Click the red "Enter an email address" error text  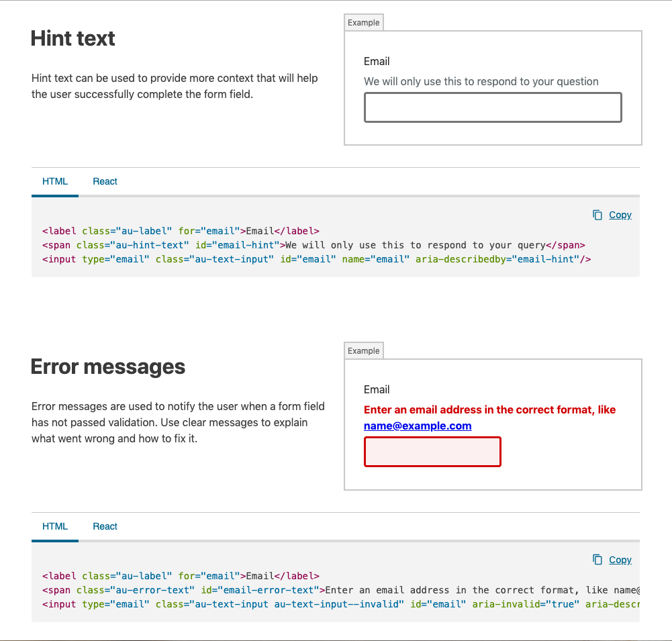point(489,410)
